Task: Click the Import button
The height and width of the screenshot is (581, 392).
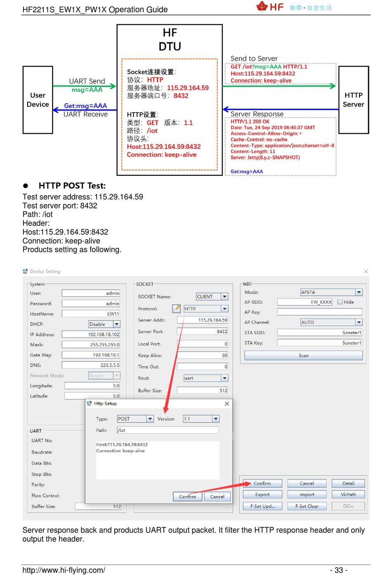Action: tap(307, 494)
